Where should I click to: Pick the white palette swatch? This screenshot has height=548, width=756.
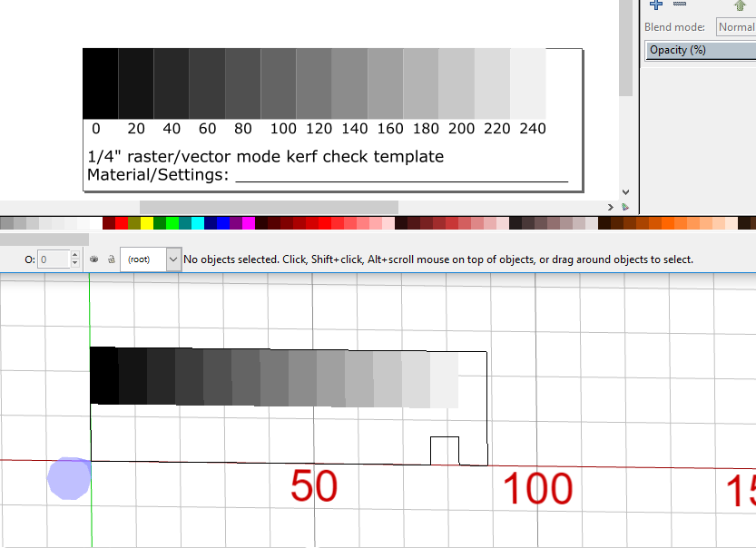[x=96, y=223]
